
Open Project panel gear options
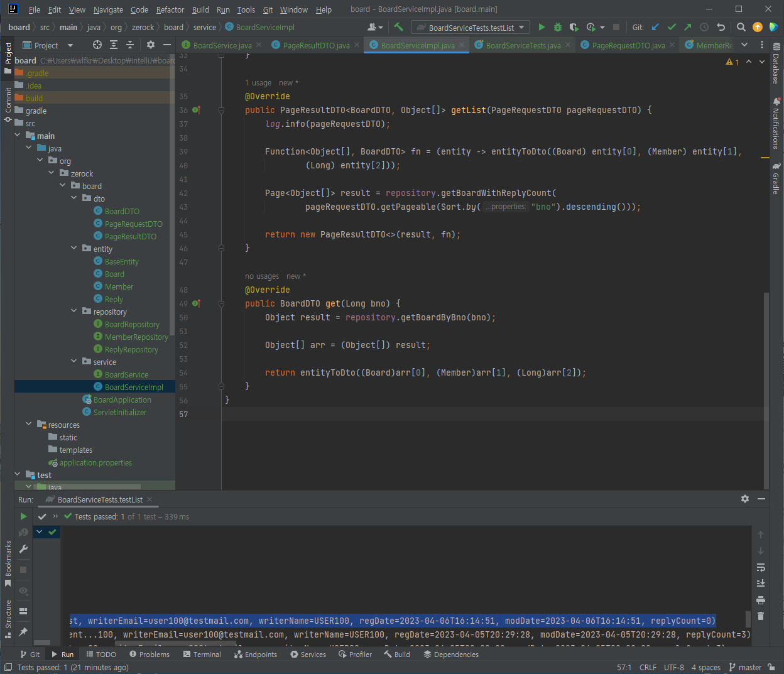coord(150,45)
